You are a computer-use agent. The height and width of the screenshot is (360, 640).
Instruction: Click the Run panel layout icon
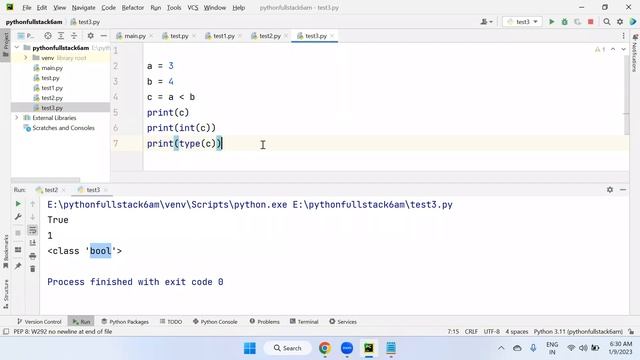pos(18,250)
